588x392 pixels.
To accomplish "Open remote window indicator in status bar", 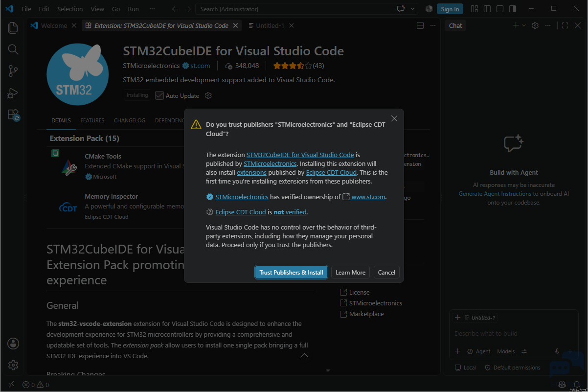I will coord(11,385).
